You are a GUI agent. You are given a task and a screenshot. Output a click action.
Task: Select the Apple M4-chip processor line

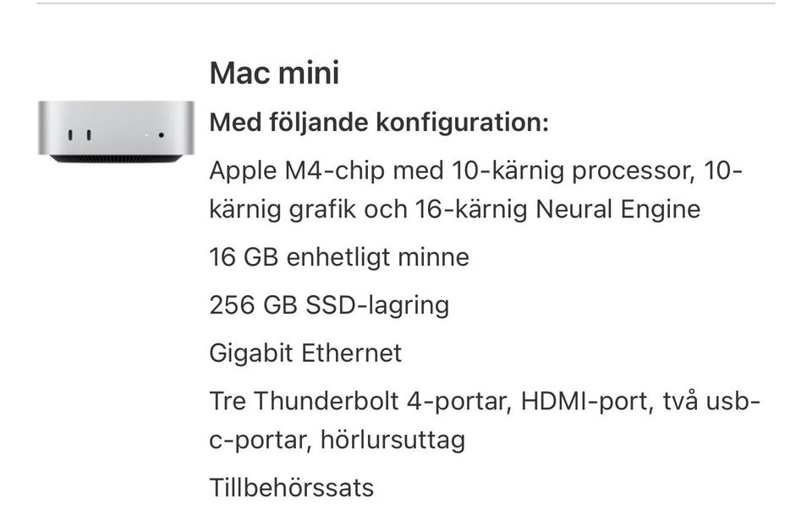(x=476, y=189)
